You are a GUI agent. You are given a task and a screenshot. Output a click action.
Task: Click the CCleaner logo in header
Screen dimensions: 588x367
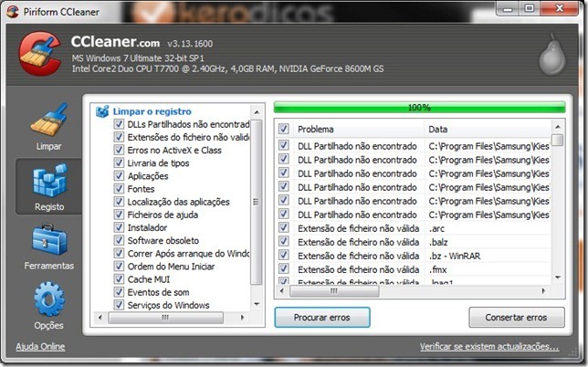coord(40,53)
